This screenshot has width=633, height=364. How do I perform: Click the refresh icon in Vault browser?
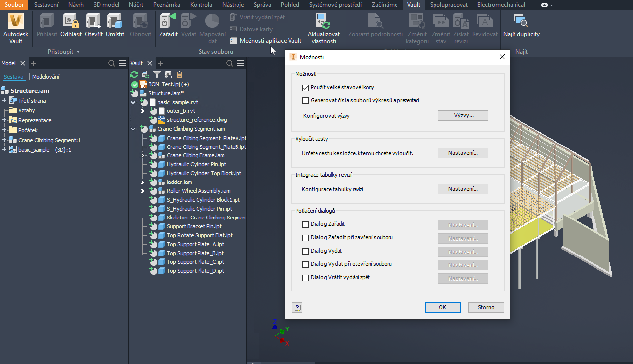click(134, 74)
